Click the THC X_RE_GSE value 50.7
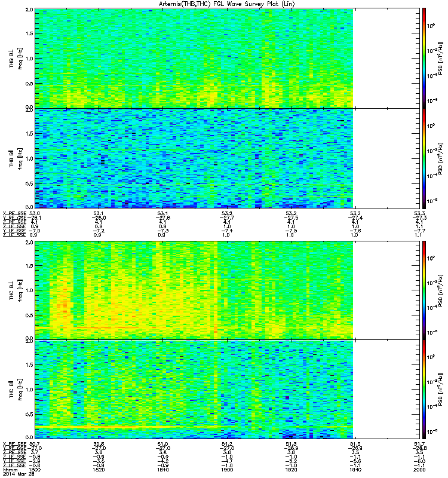The height and width of the screenshot is (478, 448). click(35, 444)
